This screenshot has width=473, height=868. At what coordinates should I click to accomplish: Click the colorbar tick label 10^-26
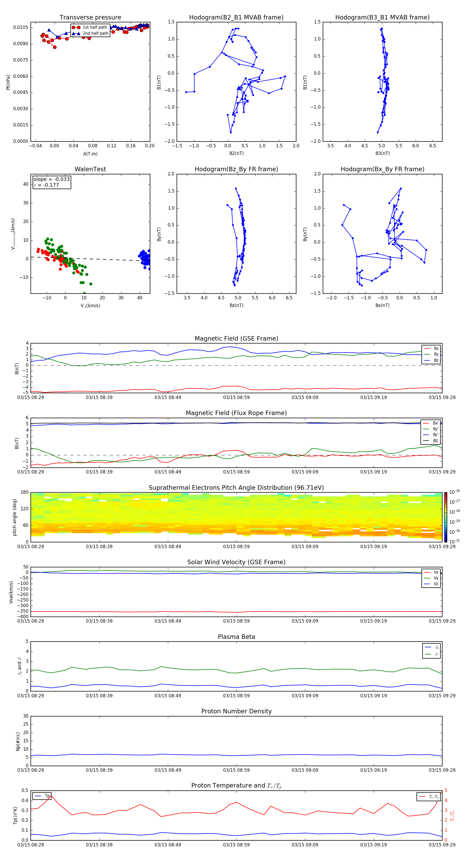pos(455,492)
